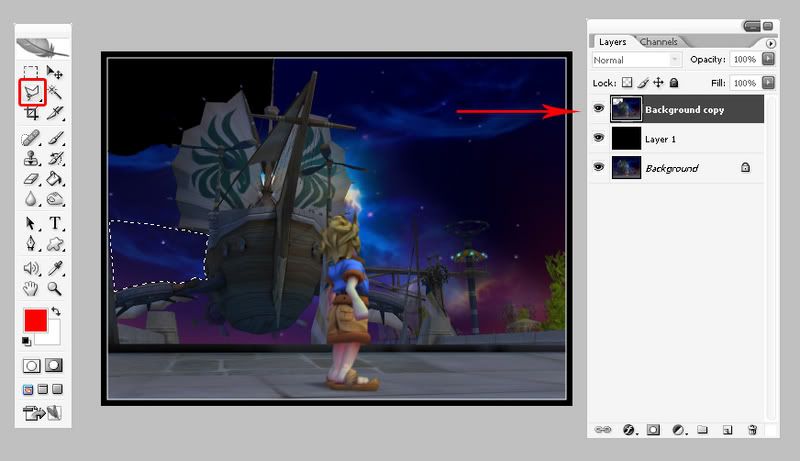Choose Full Screen Mode without menu bar
Viewport: 800px width, 461px height.
coord(58,390)
